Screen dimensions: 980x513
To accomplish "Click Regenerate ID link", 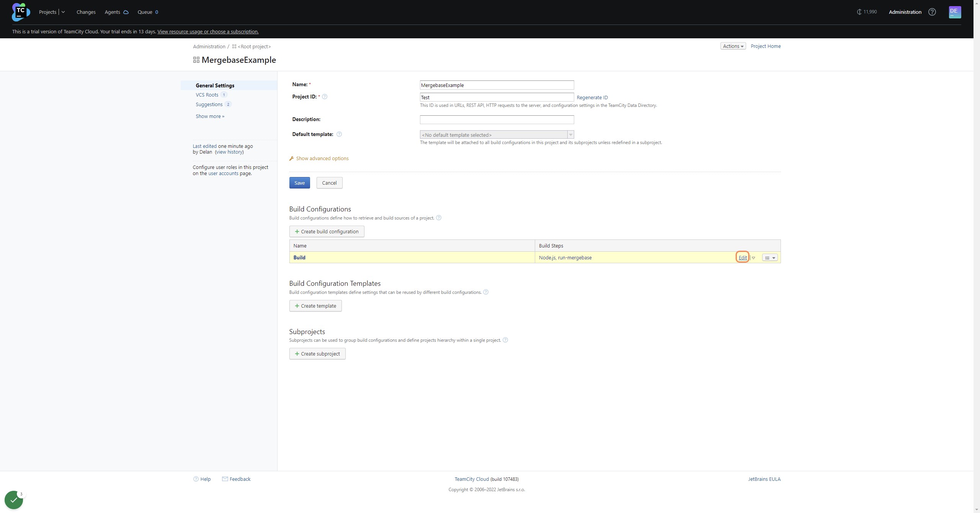I will click(592, 97).
